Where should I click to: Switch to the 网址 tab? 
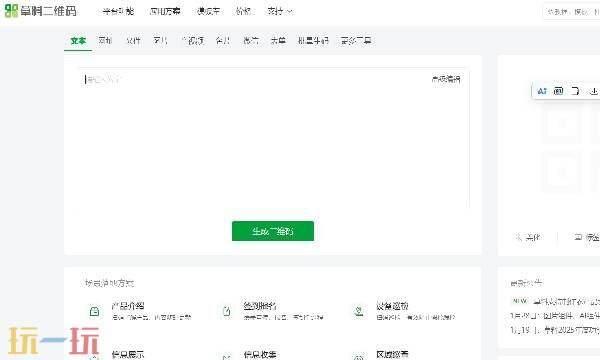[x=105, y=40]
